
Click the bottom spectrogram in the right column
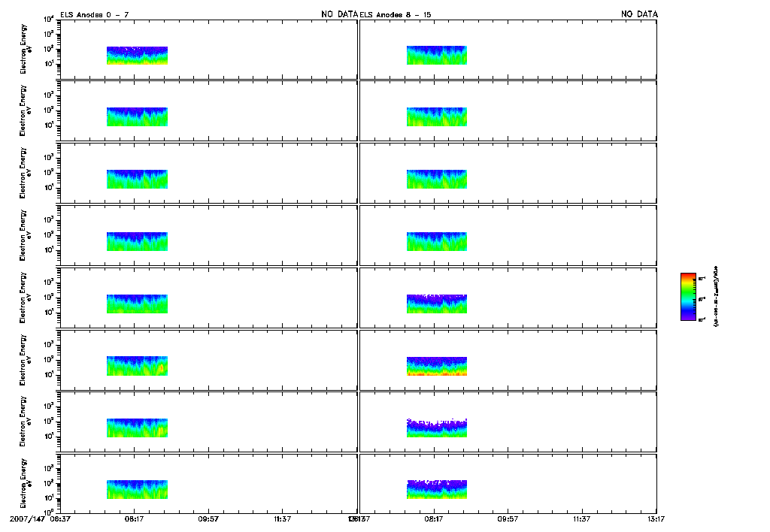tap(437, 489)
